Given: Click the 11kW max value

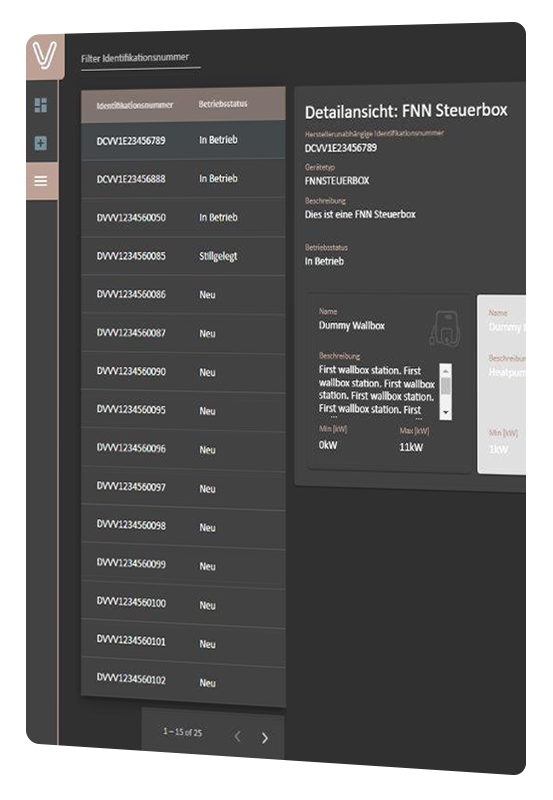Looking at the screenshot, I should pyautogui.click(x=411, y=447).
